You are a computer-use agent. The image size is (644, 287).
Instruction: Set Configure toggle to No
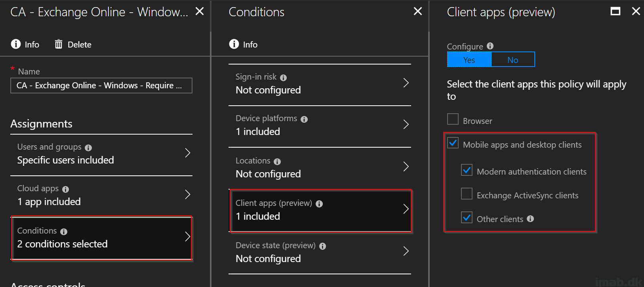pyautogui.click(x=513, y=59)
